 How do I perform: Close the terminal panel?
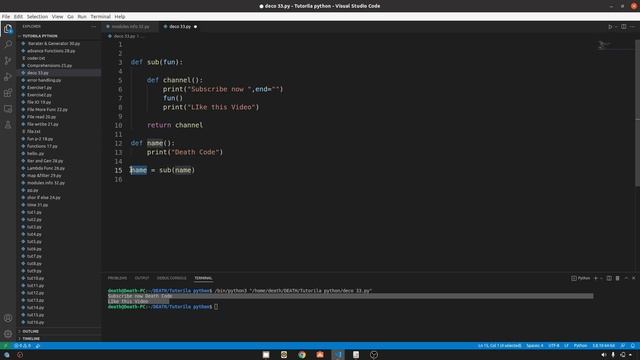click(633, 278)
